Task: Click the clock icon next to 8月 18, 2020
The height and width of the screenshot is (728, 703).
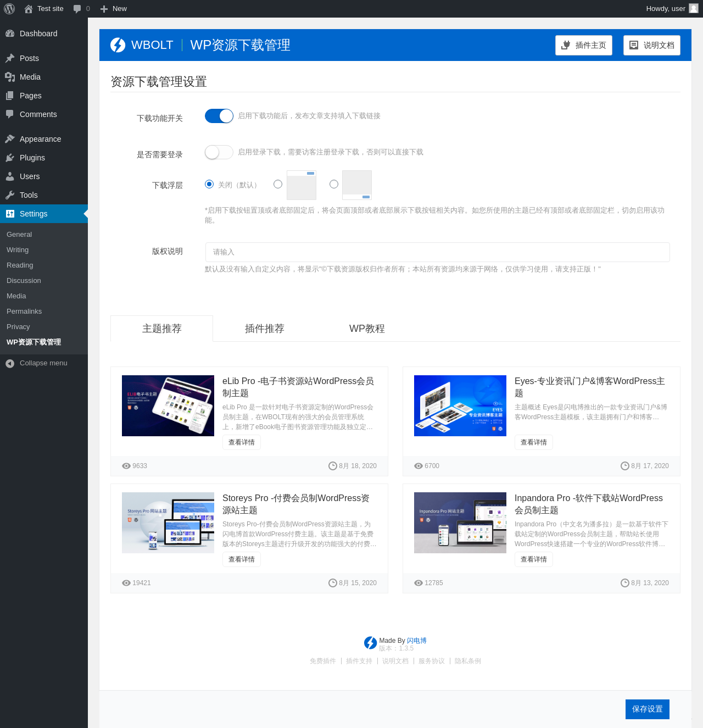Action: [333, 466]
